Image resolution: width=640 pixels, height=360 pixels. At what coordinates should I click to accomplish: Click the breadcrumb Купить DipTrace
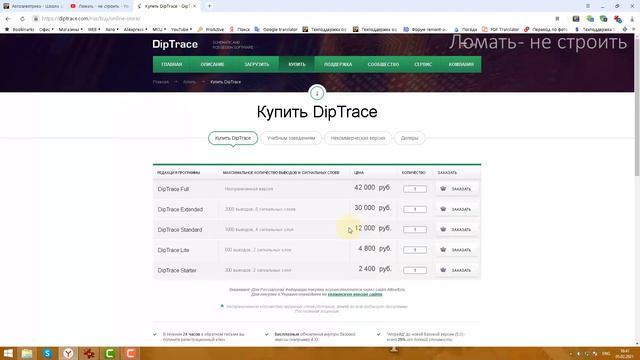tap(225, 82)
